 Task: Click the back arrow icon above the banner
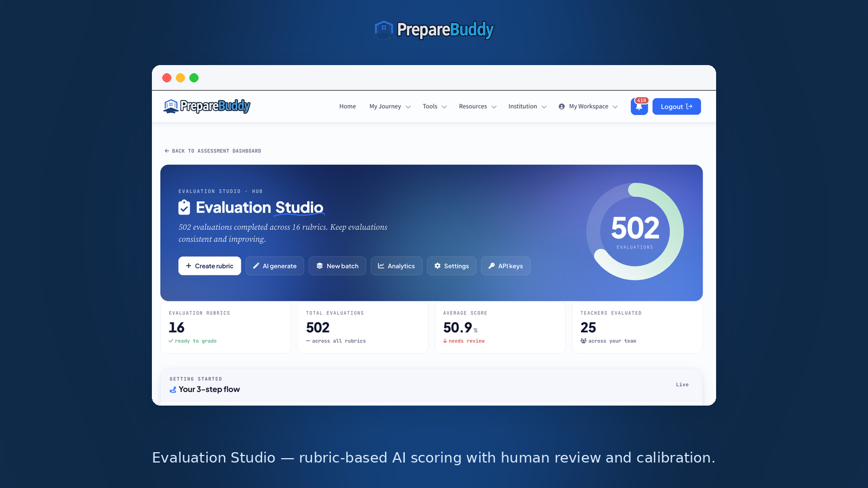point(167,151)
